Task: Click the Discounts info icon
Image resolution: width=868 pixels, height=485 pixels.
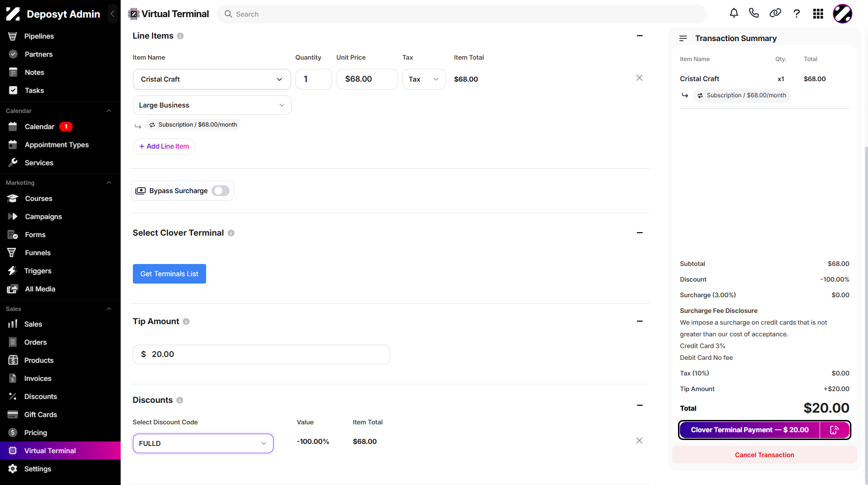Action: (180, 400)
